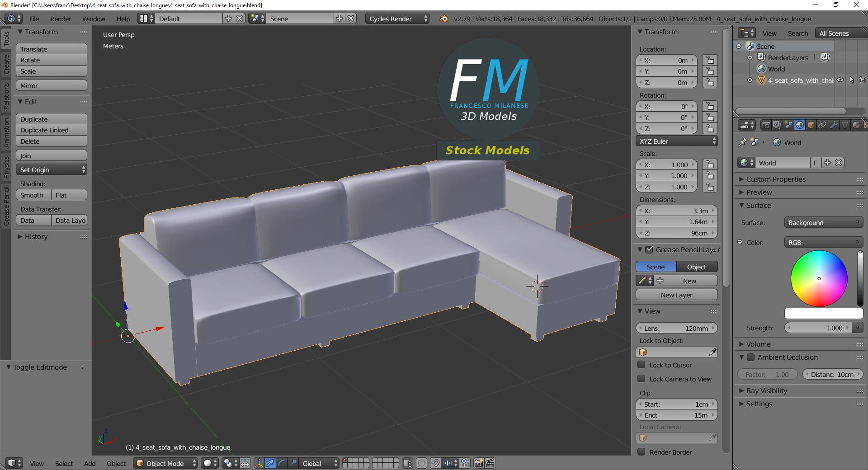Open the Constraints chain-link tab
Viewport: 868px width, 470px height.
[822, 125]
